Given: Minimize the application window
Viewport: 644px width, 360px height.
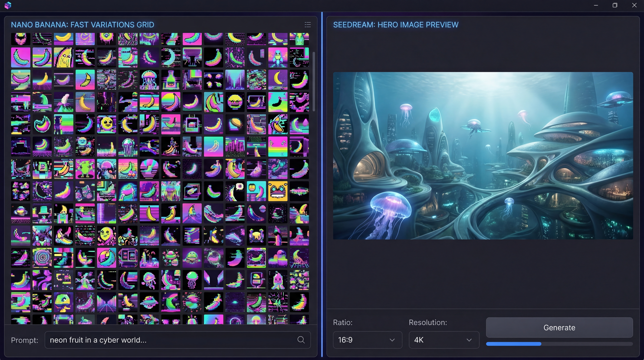Looking at the screenshot, I should click(596, 5).
